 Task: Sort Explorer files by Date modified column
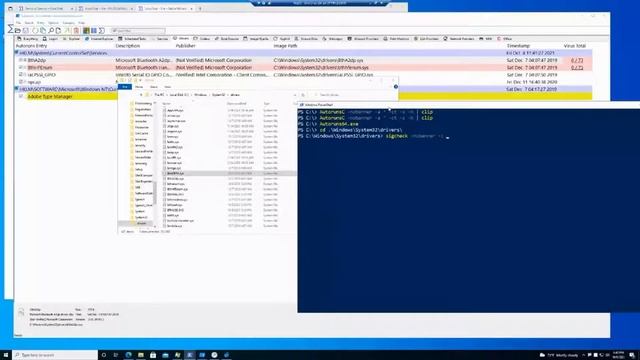click(236, 104)
